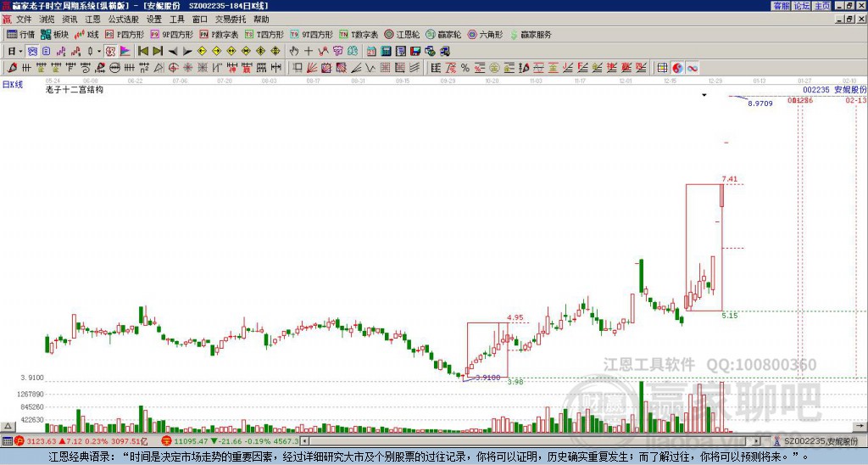Select the 六角形 hexagon tool

point(486,35)
